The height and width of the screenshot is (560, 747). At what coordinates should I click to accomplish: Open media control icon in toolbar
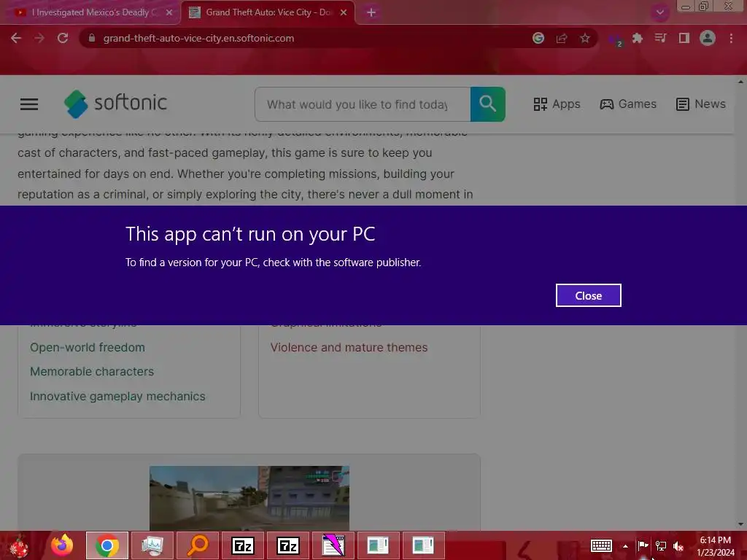coord(660,38)
